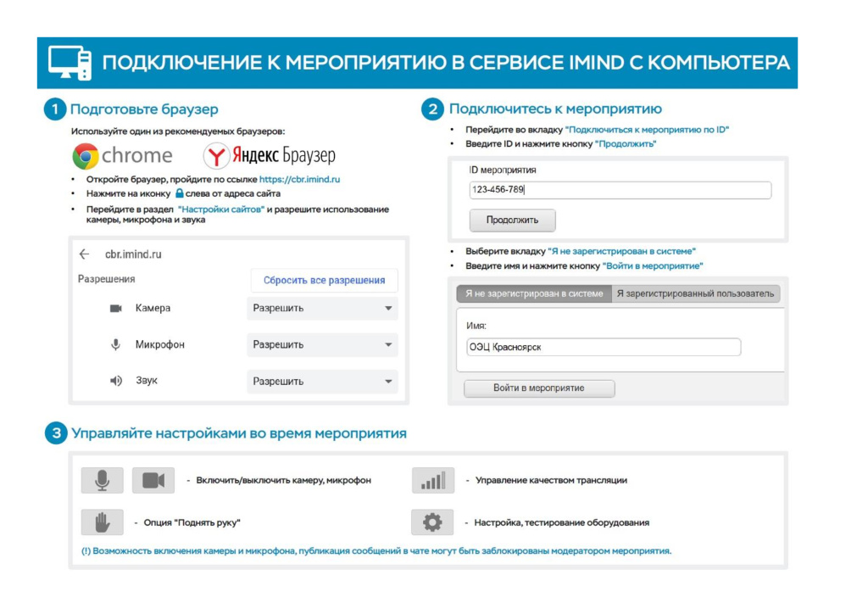Select the 'Я не зарегистрирован в системе' tab

pyautogui.click(x=534, y=293)
